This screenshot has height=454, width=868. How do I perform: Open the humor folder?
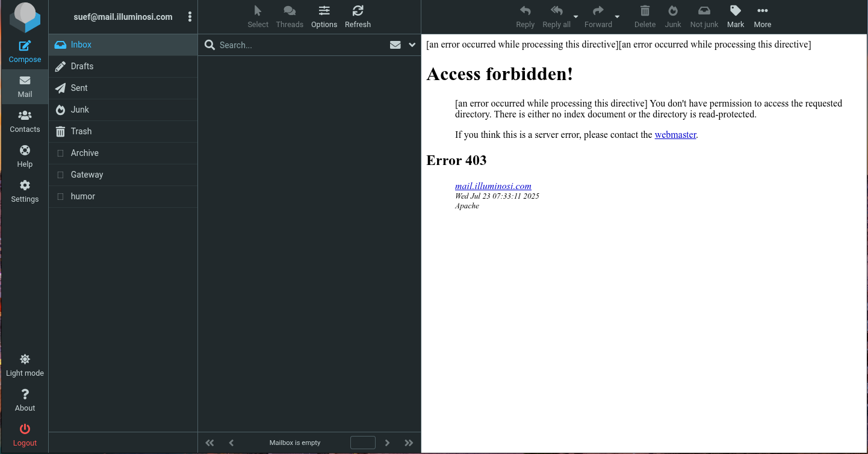(123, 196)
